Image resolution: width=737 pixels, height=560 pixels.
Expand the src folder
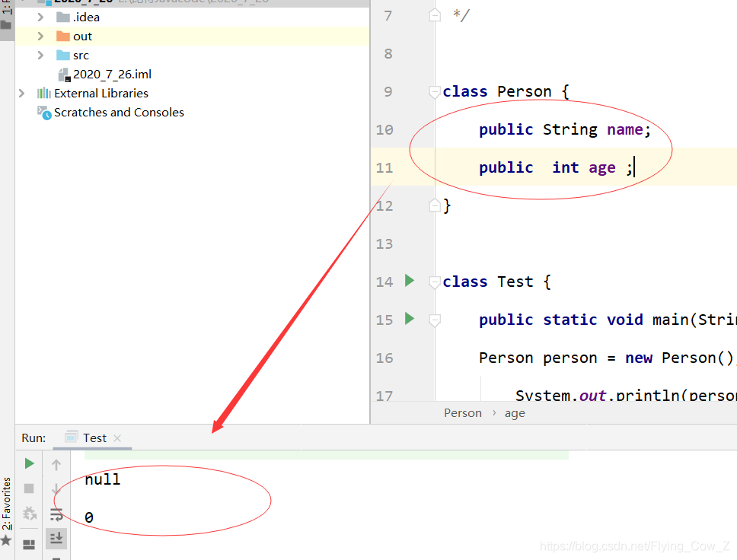click(40, 56)
